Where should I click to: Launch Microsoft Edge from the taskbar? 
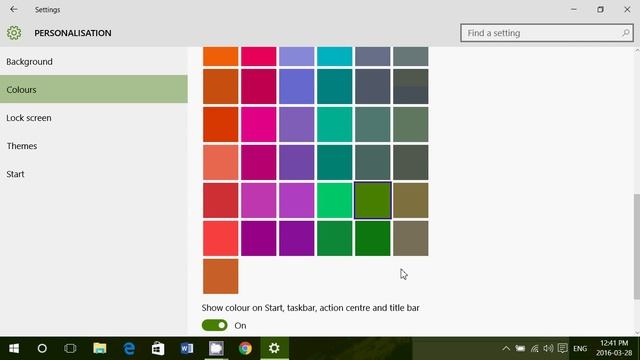tap(129, 348)
